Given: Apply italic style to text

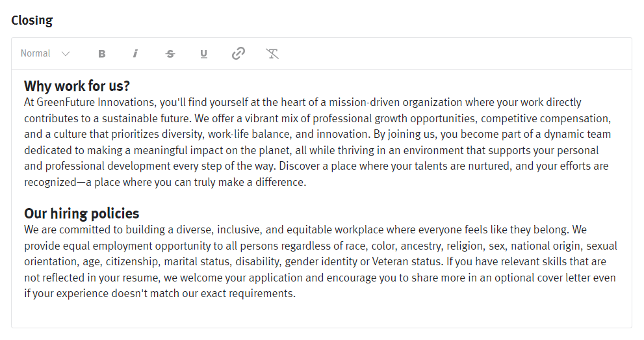Looking at the screenshot, I should coord(135,54).
